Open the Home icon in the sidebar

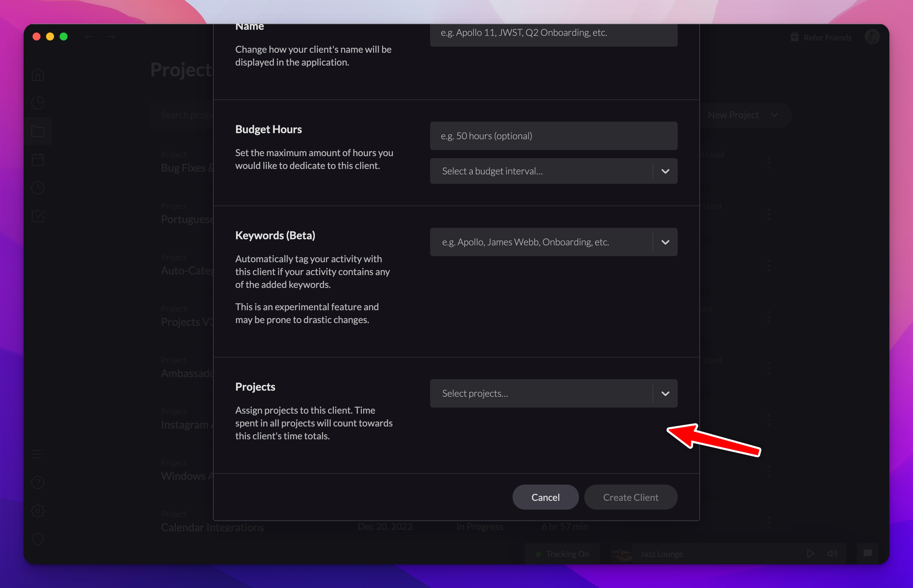click(38, 74)
